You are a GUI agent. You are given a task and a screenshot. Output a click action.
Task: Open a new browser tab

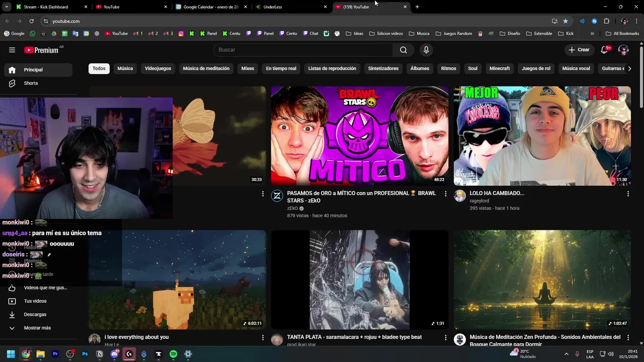[417, 7]
